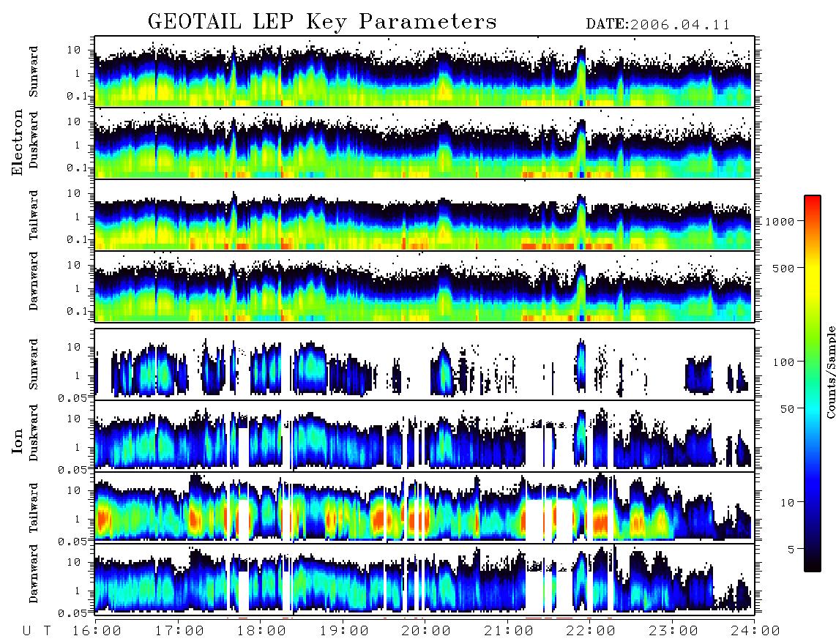
Task: Open the Ion Dawnward spectrogram panel
Action: click(425, 579)
